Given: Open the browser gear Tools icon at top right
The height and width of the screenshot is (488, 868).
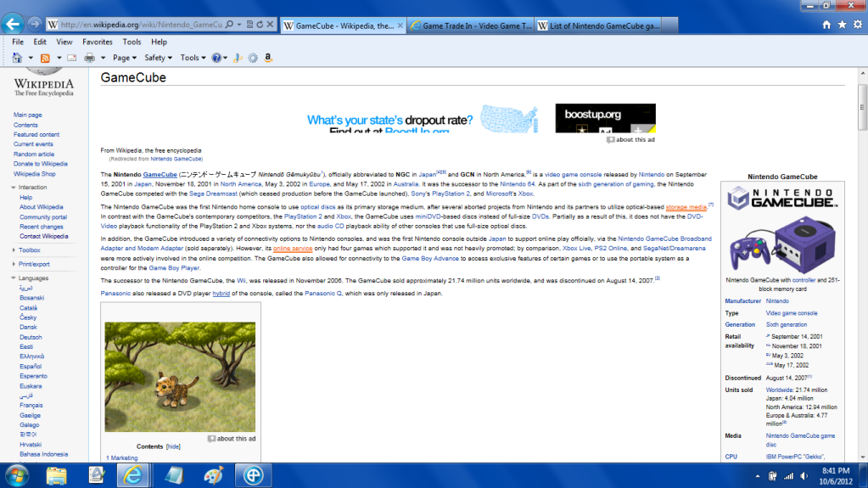Looking at the screenshot, I should 858,25.
